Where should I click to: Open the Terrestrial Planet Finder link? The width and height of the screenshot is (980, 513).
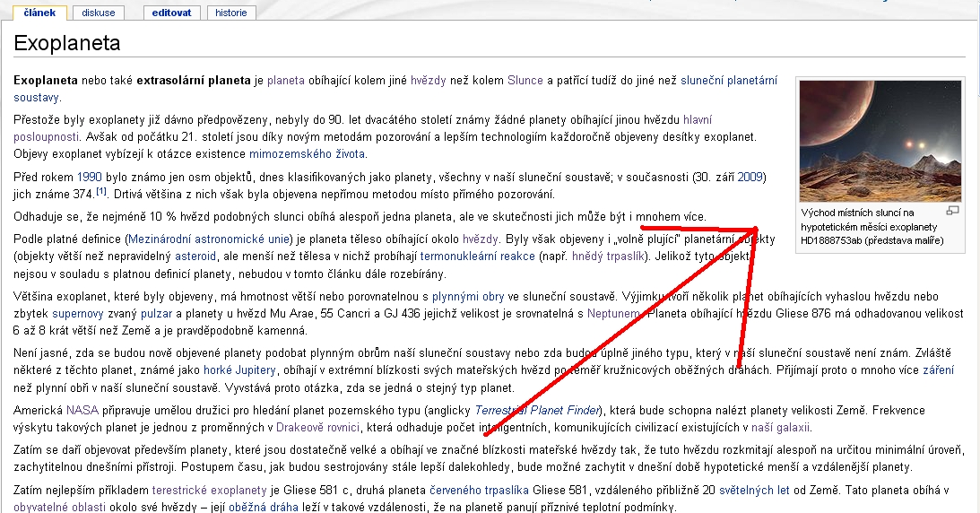point(537,410)
